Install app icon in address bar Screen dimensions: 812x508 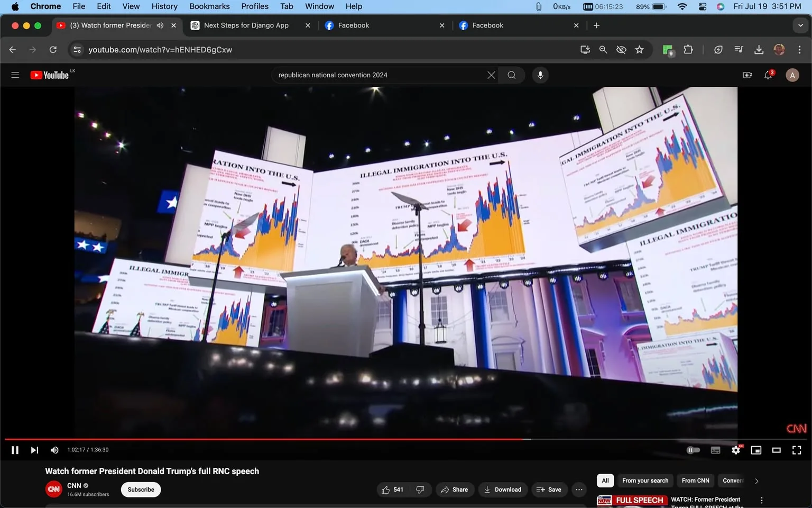(585, 50)
